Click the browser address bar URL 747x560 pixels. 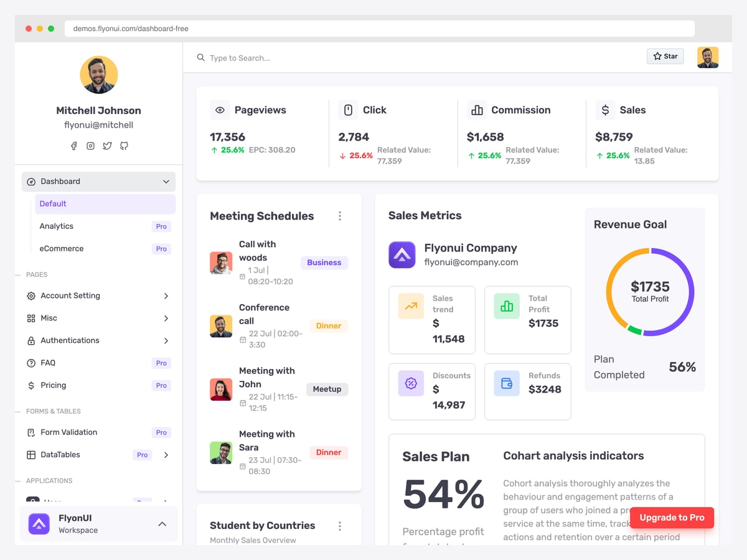point(380,29)
